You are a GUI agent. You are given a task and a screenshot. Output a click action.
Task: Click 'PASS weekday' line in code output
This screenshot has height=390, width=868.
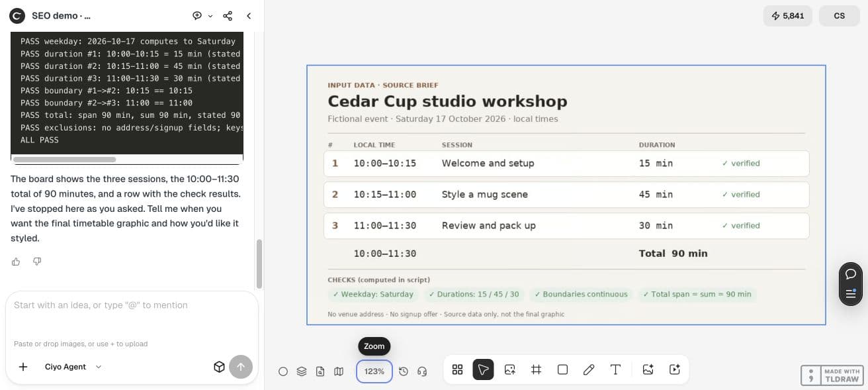point(128,41)
